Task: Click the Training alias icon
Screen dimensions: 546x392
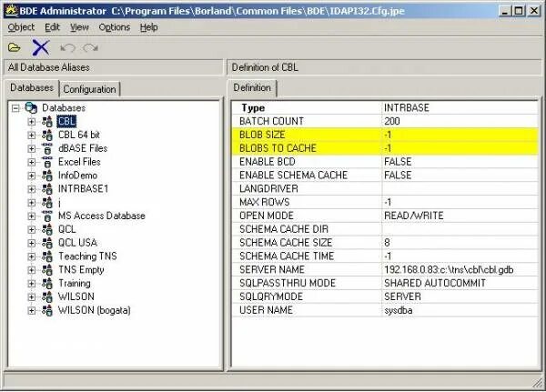Action: coord(47,284)
